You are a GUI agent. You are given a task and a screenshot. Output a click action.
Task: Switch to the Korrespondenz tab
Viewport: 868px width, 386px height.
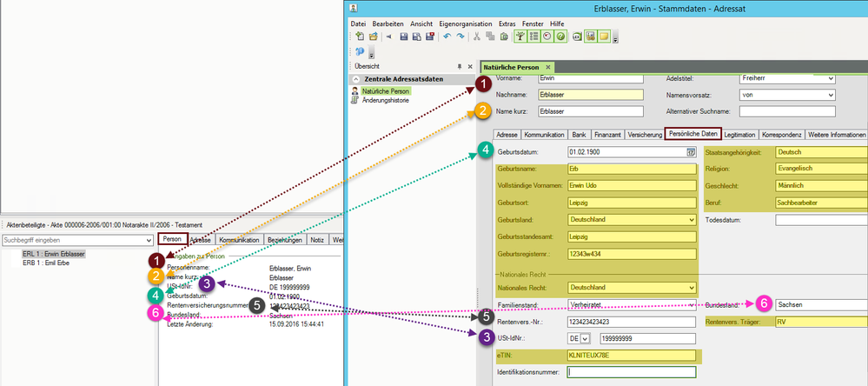[x=781, y=135]
